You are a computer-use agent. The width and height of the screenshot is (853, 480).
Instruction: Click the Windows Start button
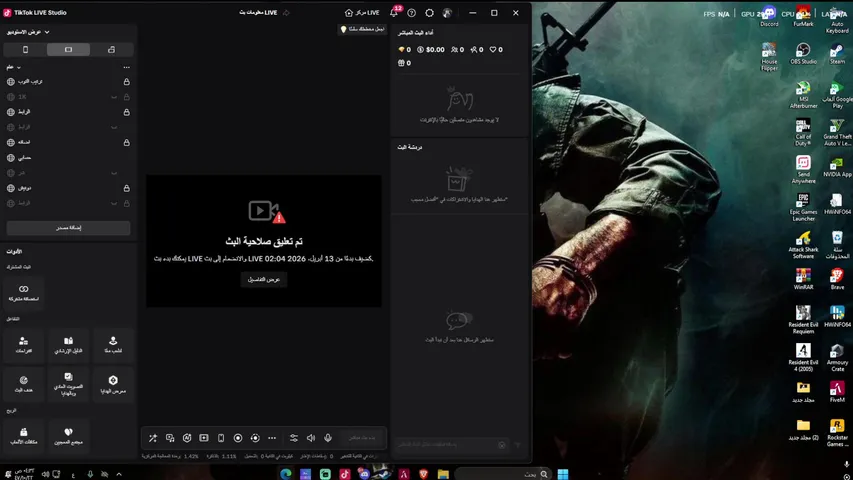(x=563, y=474)
